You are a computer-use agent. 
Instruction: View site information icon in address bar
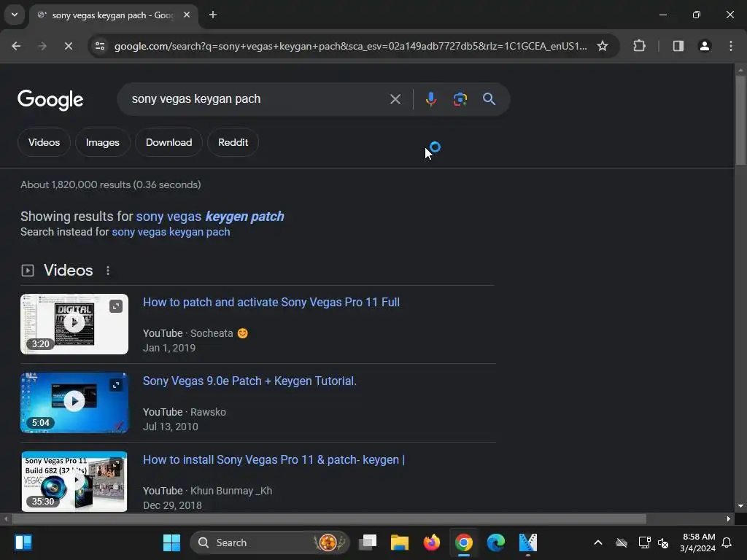point(100,46)
